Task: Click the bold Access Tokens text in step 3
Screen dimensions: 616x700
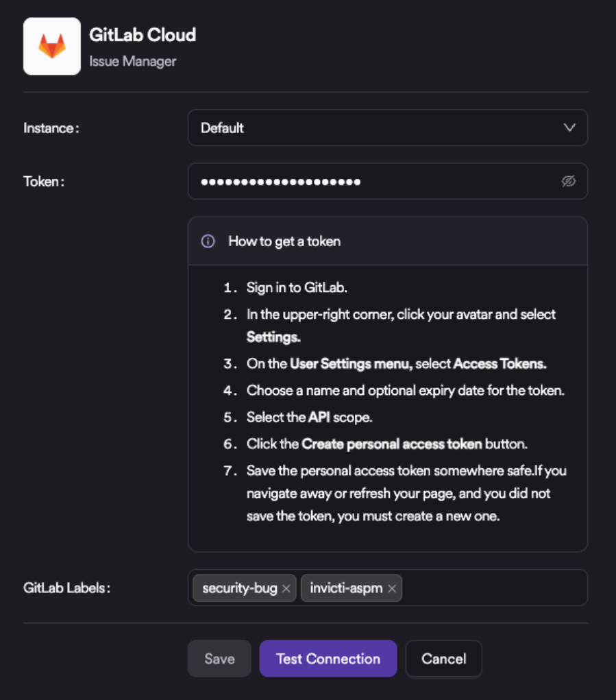Action: (x=500, y=364)
